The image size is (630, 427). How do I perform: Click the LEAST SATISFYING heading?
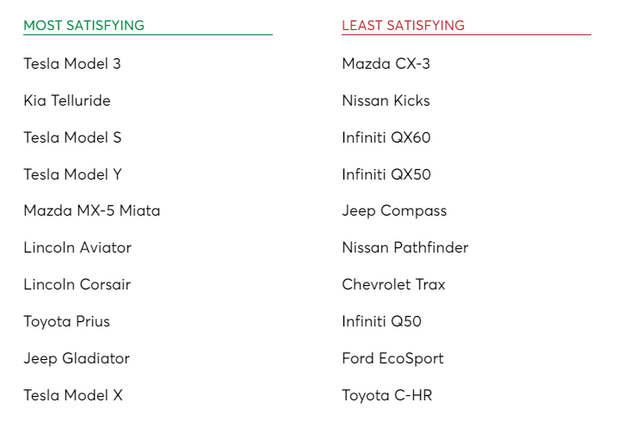pos(403,25)
